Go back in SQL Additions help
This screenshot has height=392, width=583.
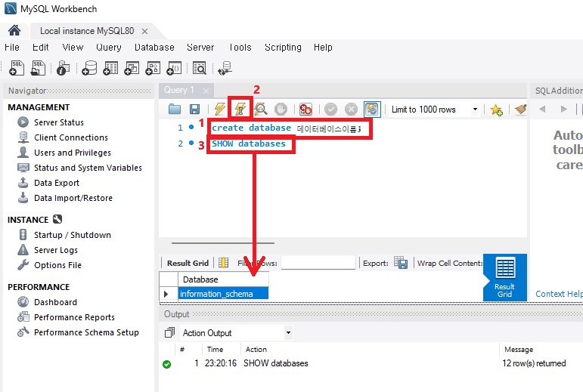pyautogui.click(x=542, y=109)
